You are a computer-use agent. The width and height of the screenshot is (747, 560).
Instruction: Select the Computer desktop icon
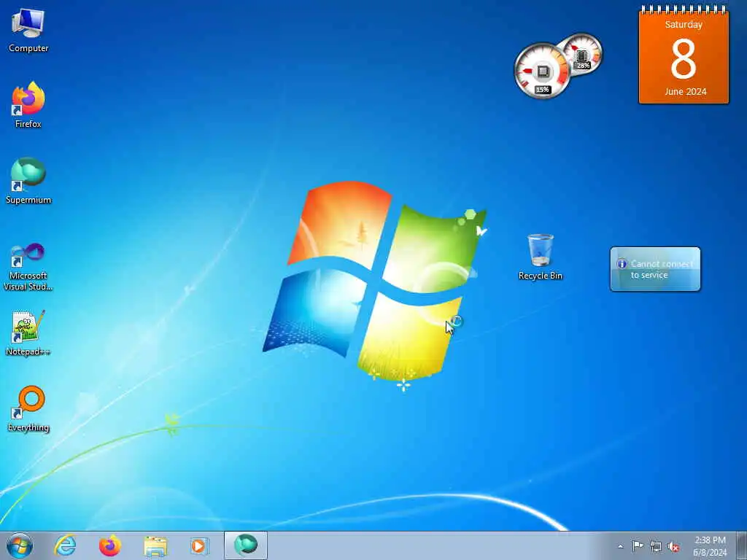tap(28, 31)
